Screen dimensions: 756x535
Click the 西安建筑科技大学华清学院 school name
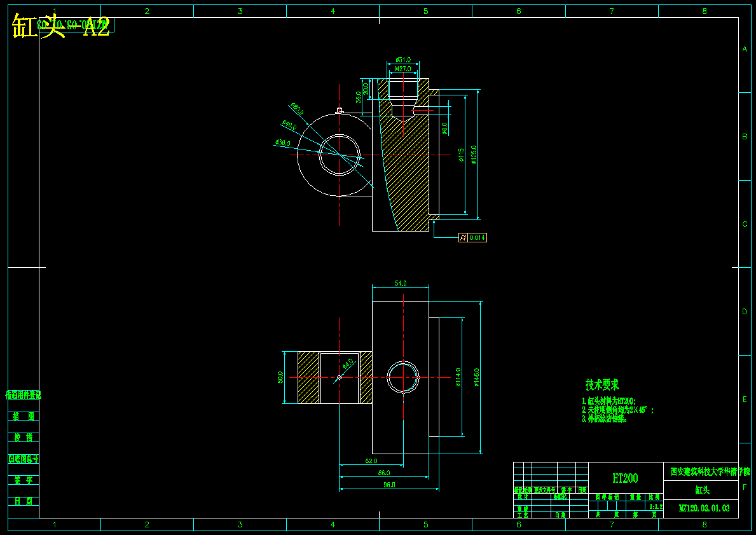coord(711,471)
